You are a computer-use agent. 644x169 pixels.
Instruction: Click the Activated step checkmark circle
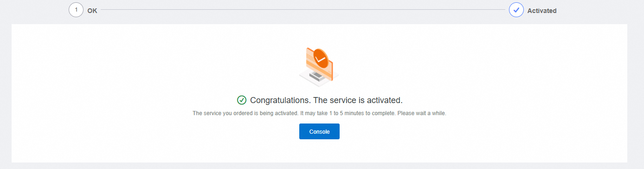point(516,10)
